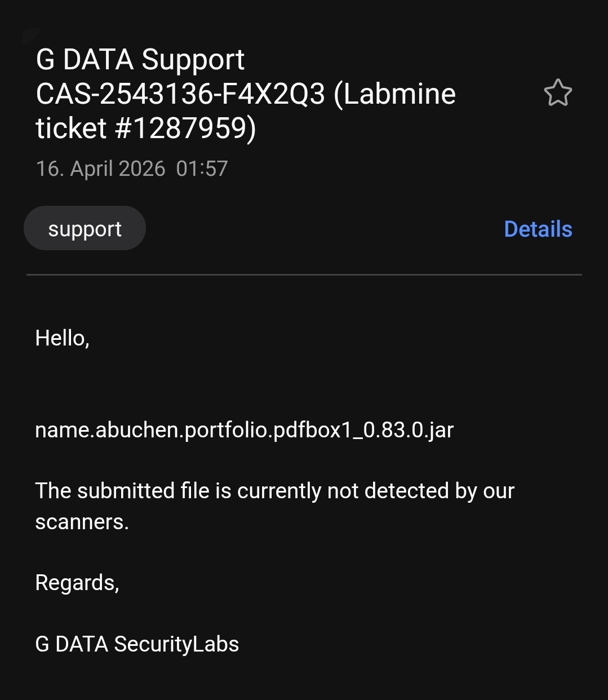Viewport: 608px width, 700px height.
Task: Click the "Hello," greeting line
Action: coord(62,338)
